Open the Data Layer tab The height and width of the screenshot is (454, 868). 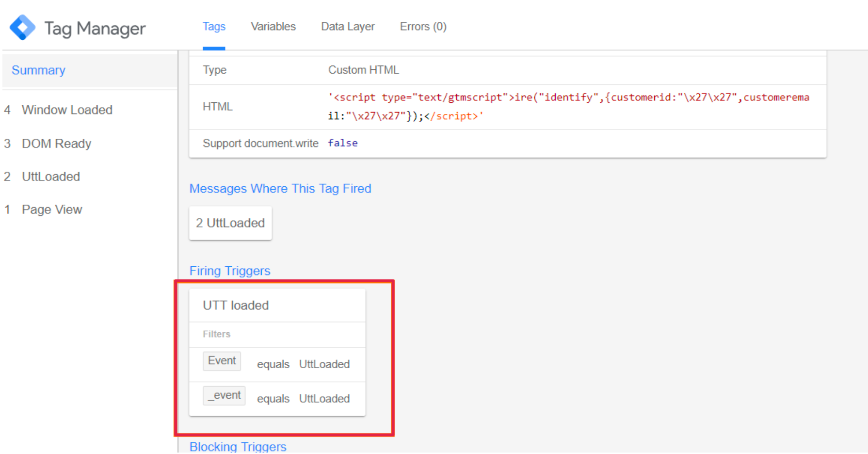(348, 27)
